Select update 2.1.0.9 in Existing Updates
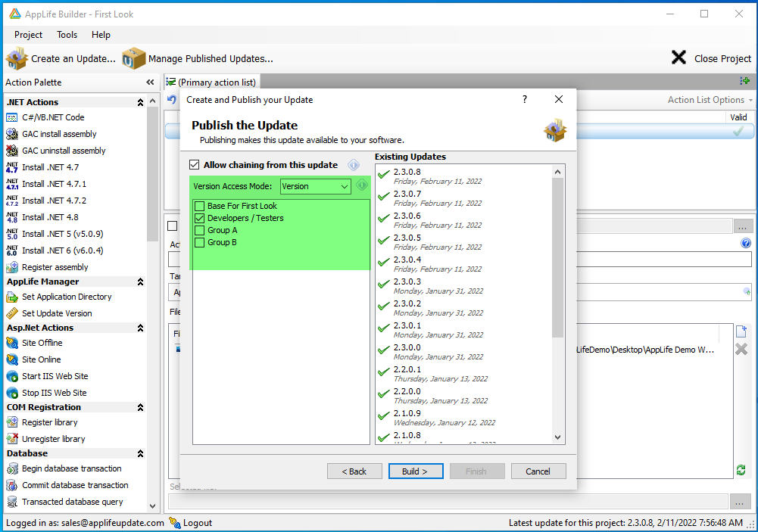The height and width of the screenshot is (532, 758). tap(464, 418)
